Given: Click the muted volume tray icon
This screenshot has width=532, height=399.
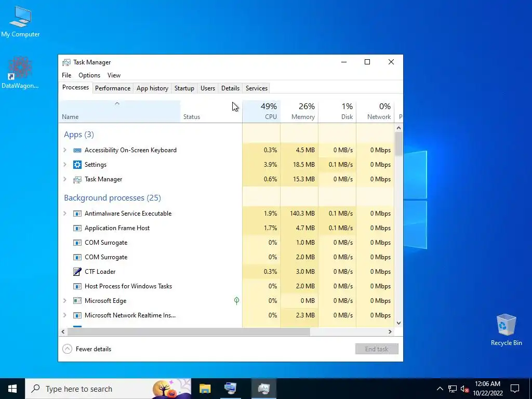Looking at the screenshot, I should [x=465, y=389].
